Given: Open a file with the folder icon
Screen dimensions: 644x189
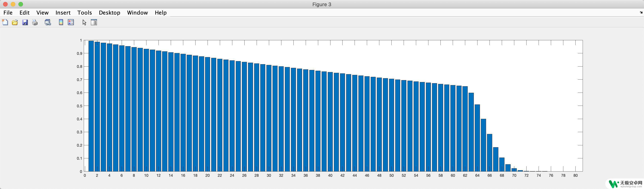Looking at the screenshot, I should coord(15,22).
